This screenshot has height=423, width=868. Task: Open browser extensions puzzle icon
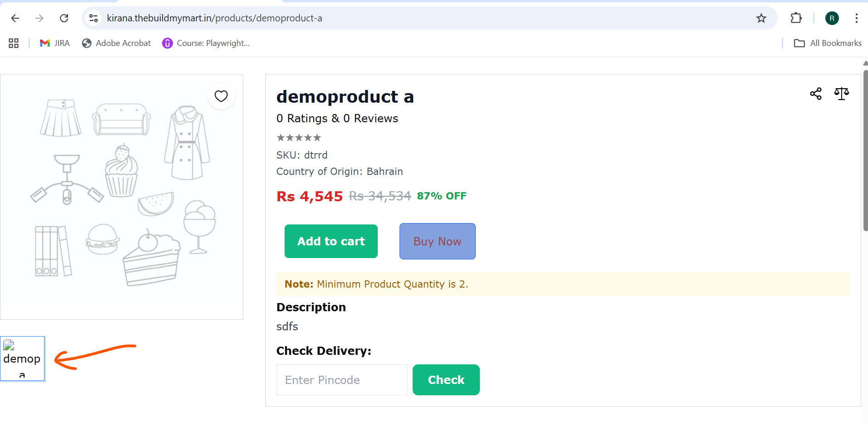pyautogui.click(x=796, y=18)
